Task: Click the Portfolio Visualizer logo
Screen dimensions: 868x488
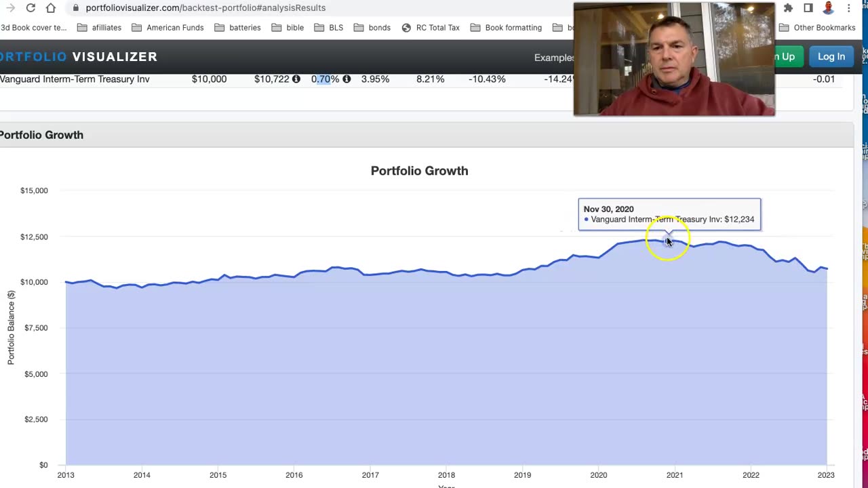Action: 79,57
